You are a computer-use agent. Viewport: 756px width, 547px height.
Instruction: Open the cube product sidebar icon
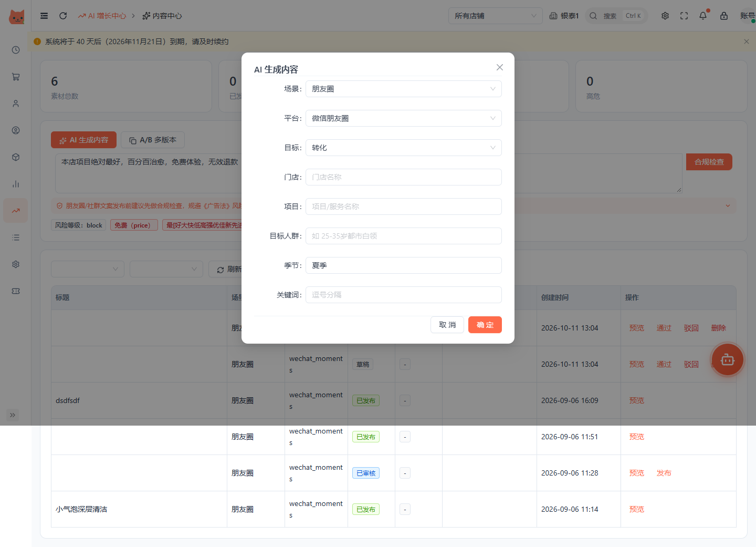pos(16,157)
